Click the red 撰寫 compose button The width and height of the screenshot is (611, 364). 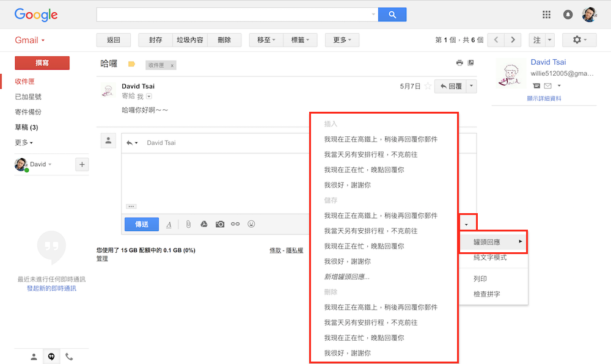click(42, 63)
